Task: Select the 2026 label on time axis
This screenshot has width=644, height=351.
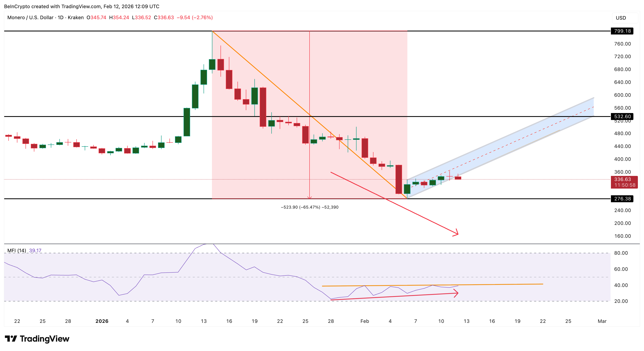Action: click(102, 321)
